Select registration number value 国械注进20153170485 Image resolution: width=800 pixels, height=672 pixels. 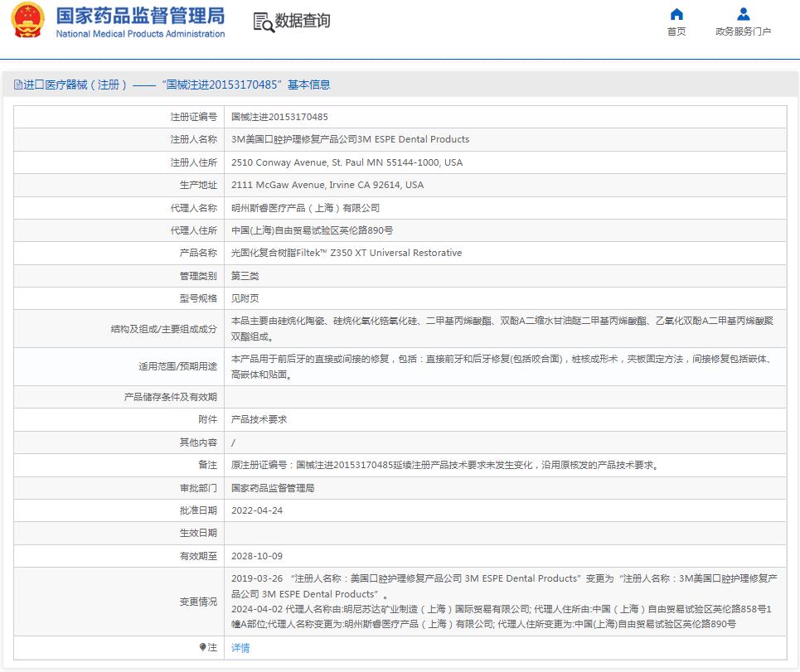pyautogui.click(x=279, y=117)
